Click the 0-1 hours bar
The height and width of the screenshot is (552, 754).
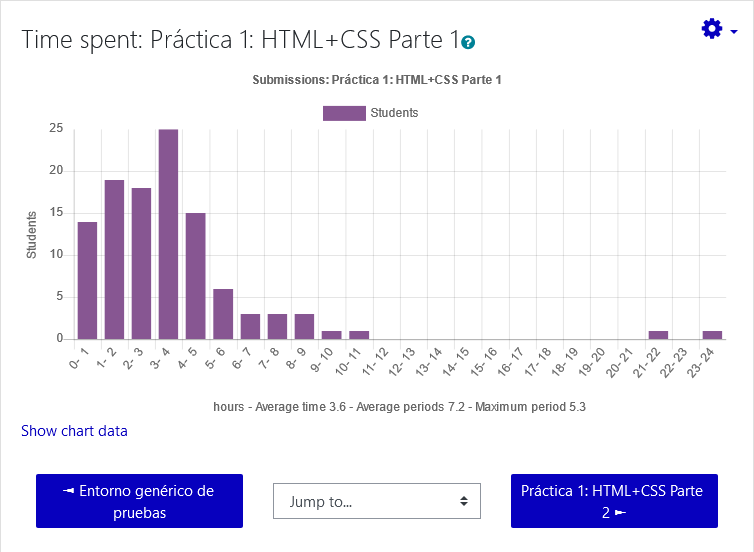click(88, 280)
